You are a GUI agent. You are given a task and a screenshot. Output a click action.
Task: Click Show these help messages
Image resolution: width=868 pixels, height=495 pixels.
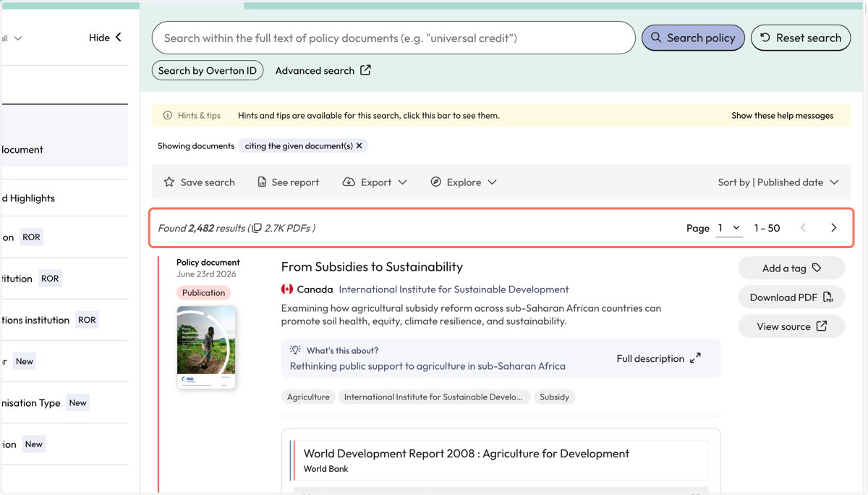(782, 115)
